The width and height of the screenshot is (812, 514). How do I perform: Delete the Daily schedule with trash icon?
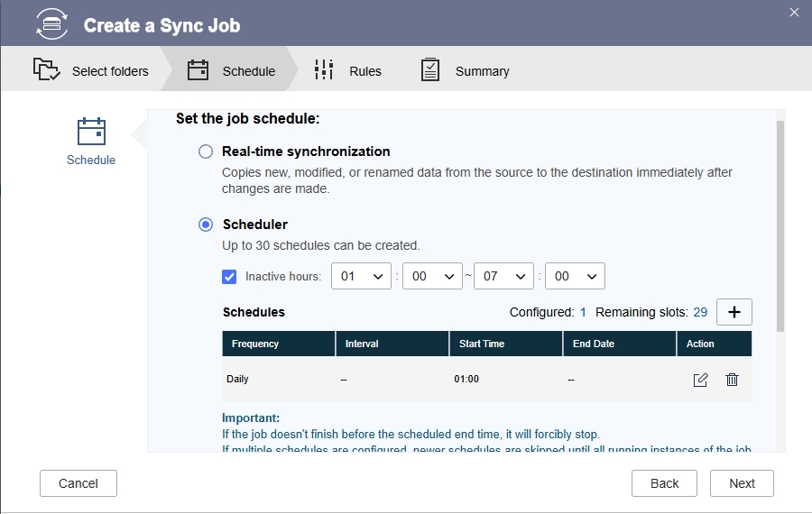pyautogui.click(x=732, y=380)
